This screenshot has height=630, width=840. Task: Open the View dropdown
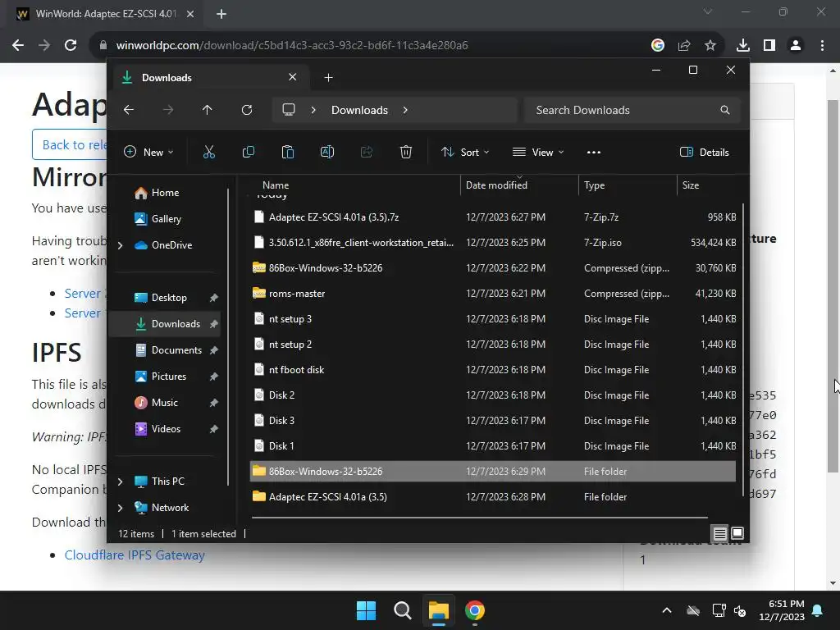pyautogui.click(x=538, y=152)
